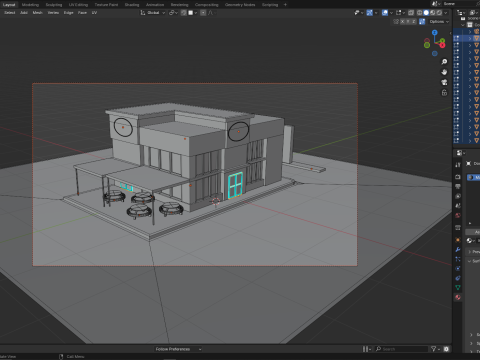The width and height of the screenshot is (480, 360).
Task: Enable X axis mesh symmetry
Action: point(402,22)
